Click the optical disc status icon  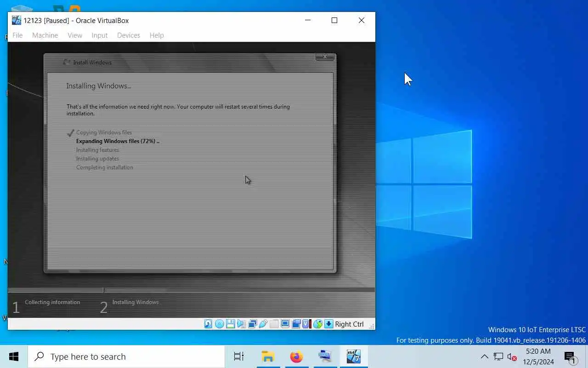pos(220,324)
